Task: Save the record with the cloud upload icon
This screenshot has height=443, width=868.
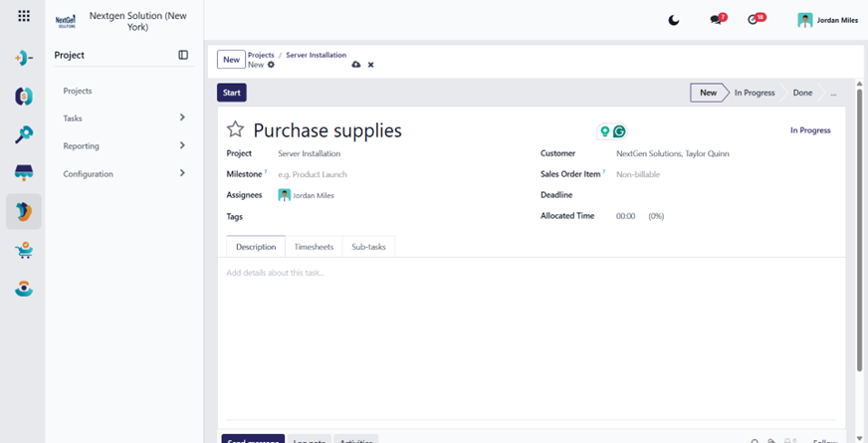Action: pos(356,65)
